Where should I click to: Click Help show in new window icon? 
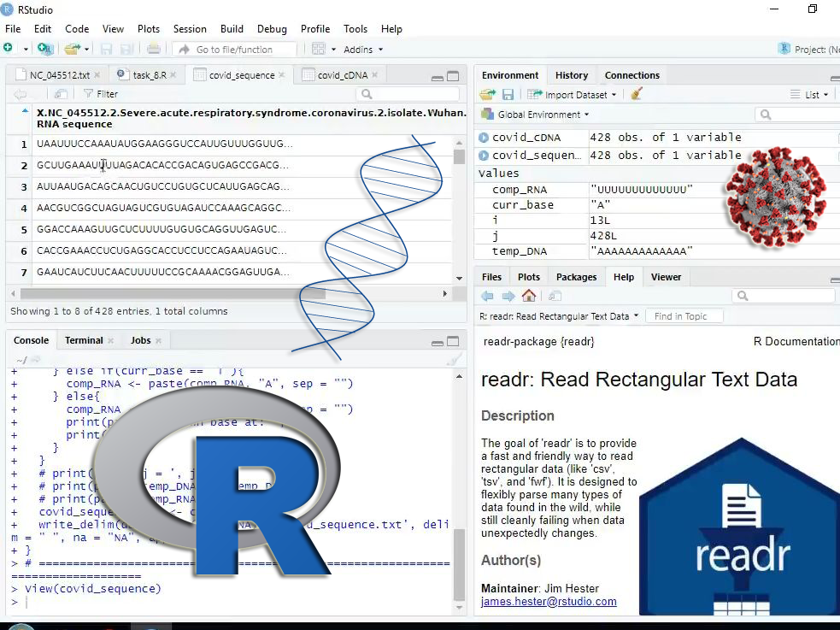click(555, 296)
